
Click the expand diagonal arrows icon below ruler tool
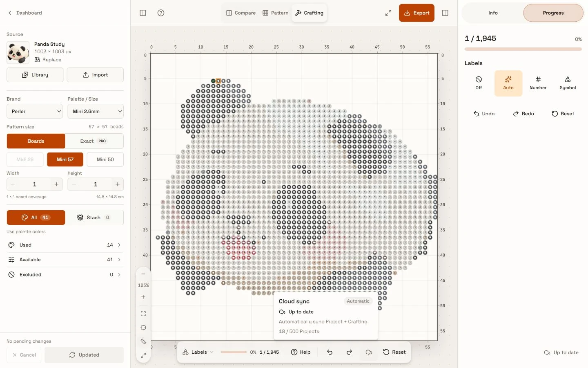tap(143, 355)
